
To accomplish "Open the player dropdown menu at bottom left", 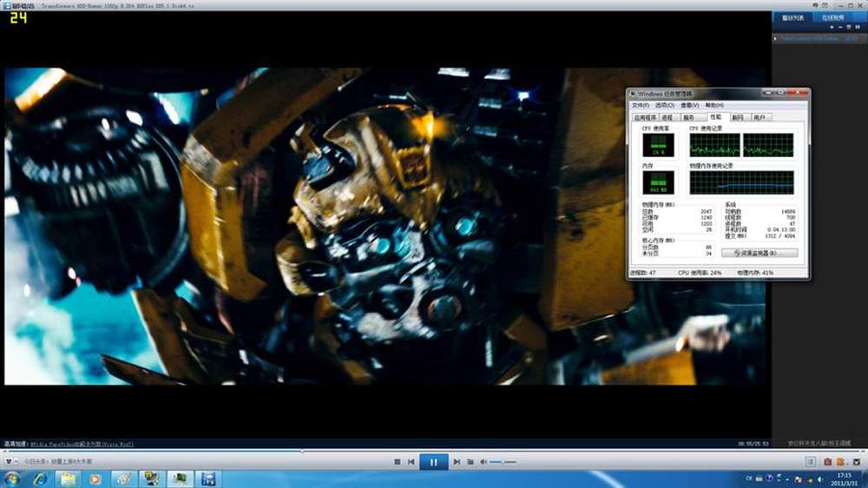I will 10,462.
